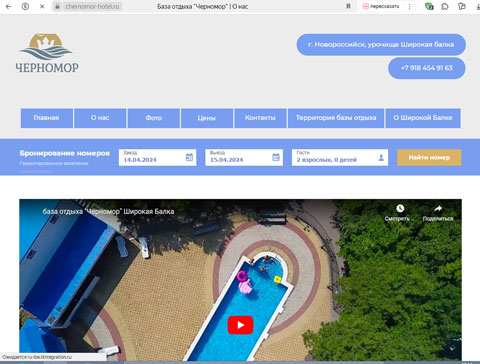Click the Черномор logo
The height and width of the screenshot is (364, 480).
click(47, 53)
